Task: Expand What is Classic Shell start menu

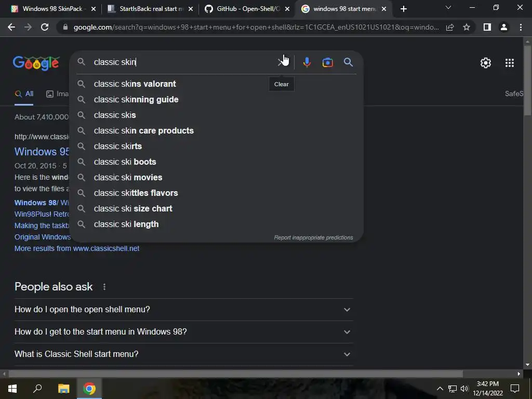Action: point(183,354)
